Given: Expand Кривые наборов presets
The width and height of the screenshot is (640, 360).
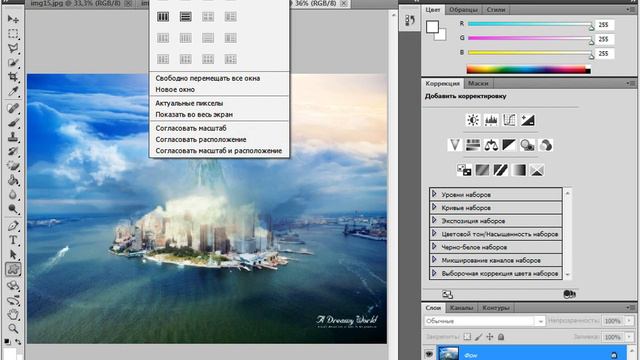Looking at the screenshot, I should 434,207.
